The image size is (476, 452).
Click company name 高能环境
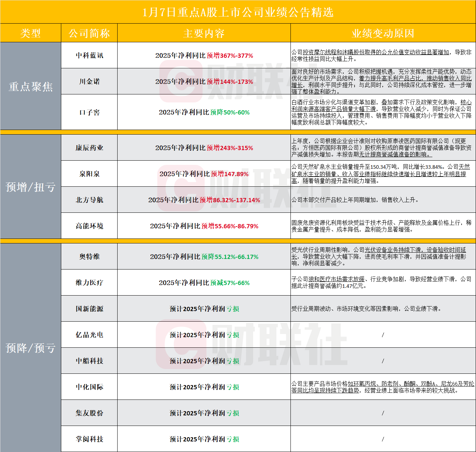coord(89,226)
